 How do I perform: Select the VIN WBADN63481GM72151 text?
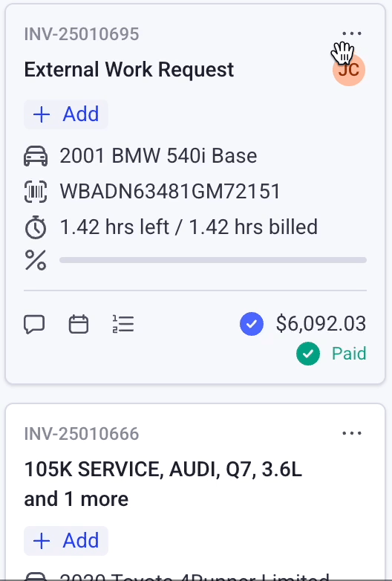[x=170, y=192]
